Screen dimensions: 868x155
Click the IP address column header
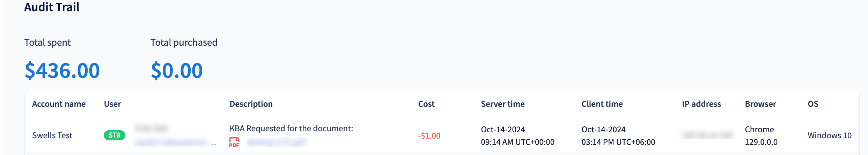coord(701,104)
